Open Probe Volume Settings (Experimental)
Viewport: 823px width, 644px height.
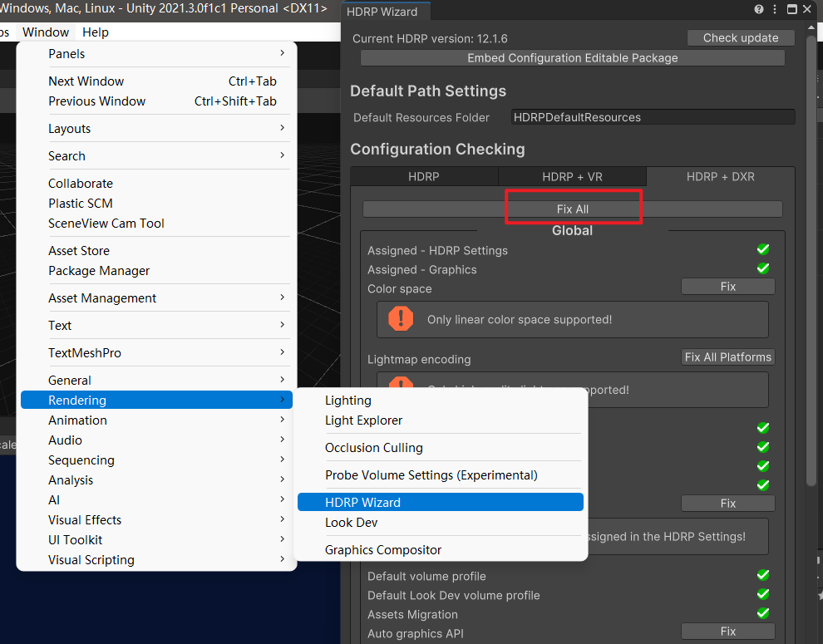[x=441, y=475]
